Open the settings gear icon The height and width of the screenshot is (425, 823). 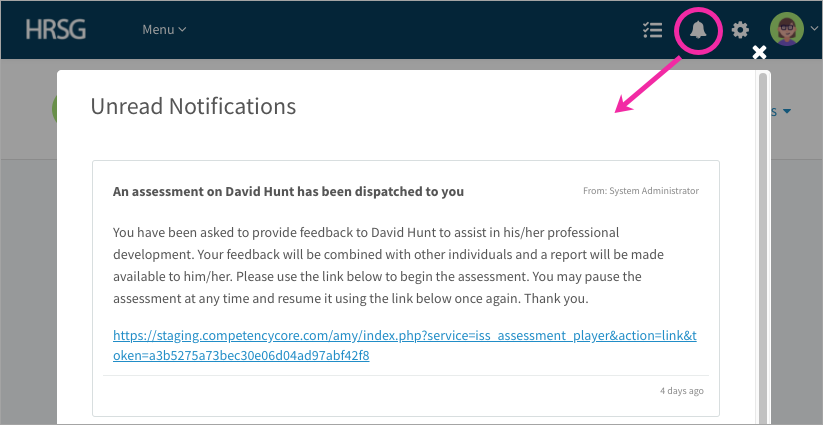tap(741, 30)
